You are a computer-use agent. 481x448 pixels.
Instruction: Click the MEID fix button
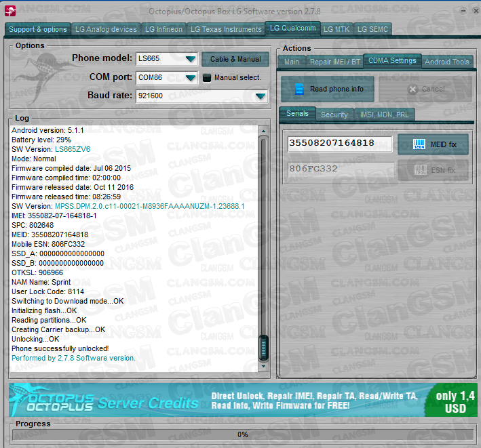(x=433, y=144)
